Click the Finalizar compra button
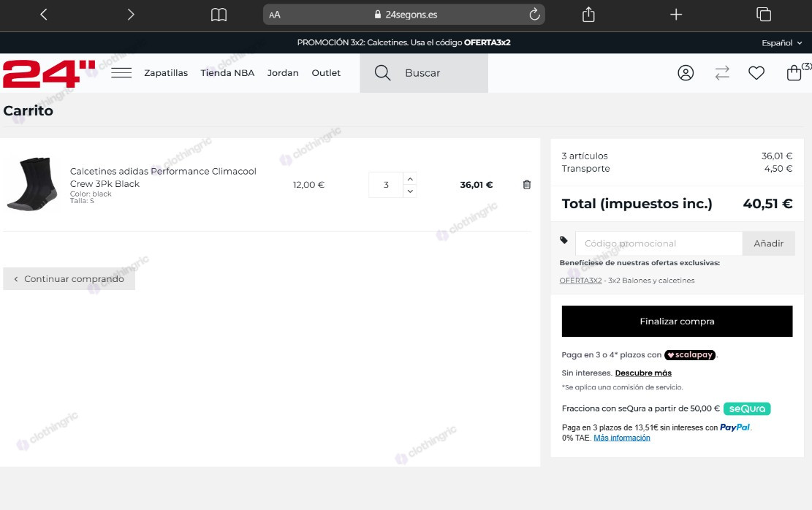Viewport: 812px width, 510px height. pos(677,321)
